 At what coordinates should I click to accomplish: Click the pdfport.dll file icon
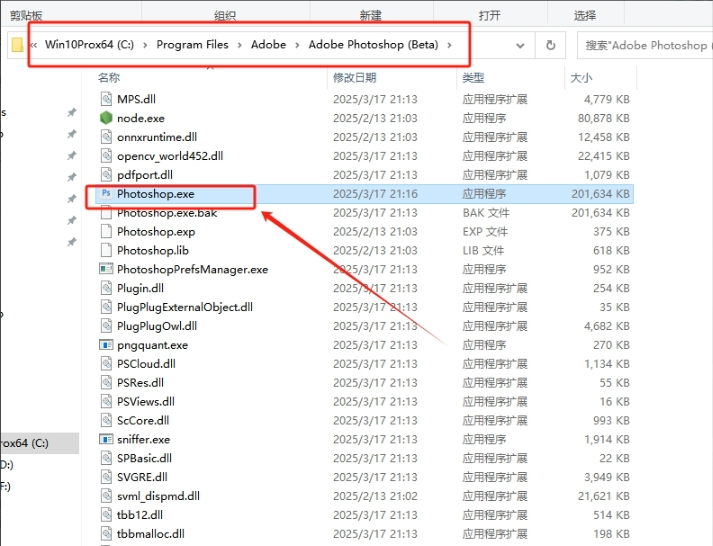click(x=106, y=175)
